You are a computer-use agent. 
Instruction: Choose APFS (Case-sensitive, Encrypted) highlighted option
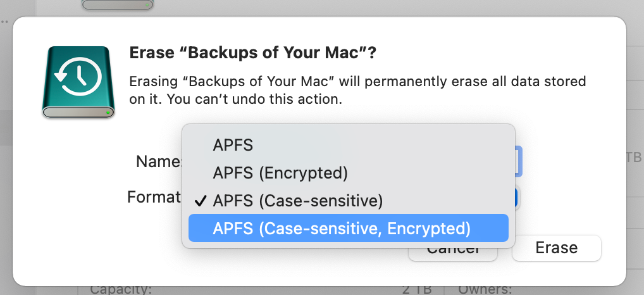coord(348,228)
